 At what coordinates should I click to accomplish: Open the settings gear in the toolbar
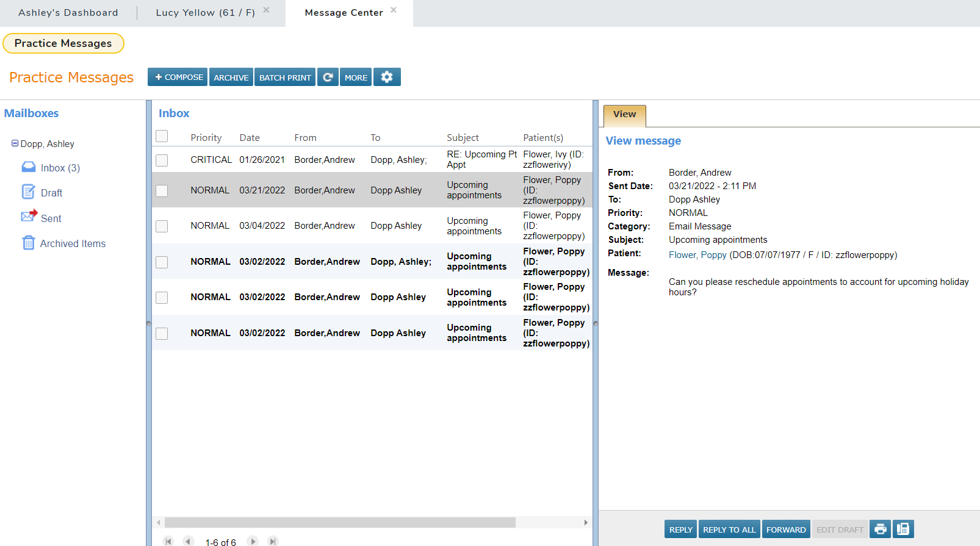pyautogui.click(x=387, y=77)
